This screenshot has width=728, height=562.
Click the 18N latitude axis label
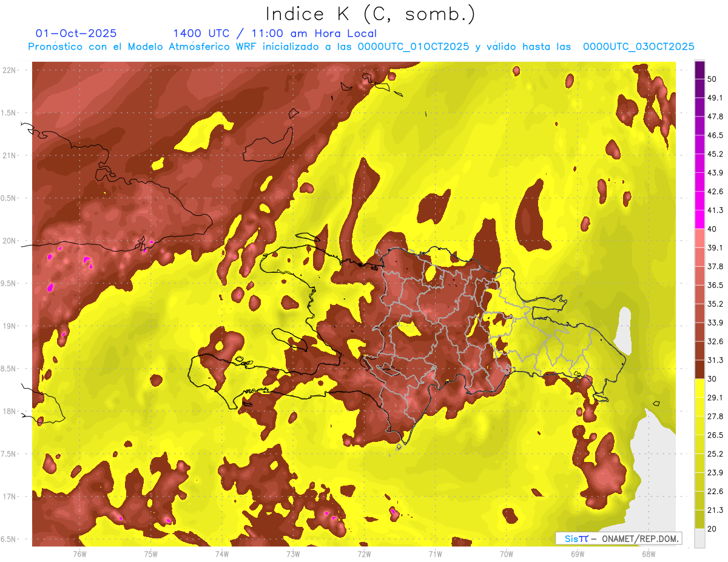click(10, 412)
